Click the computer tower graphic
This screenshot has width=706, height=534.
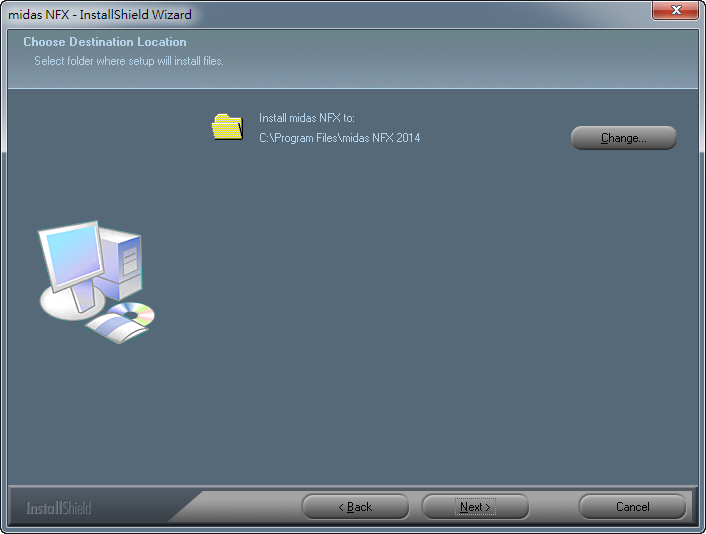click(x=126, y=263)
